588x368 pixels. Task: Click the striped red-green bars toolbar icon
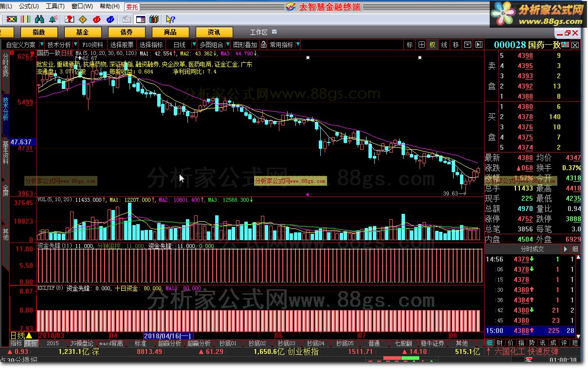pyautogui.click(x=25, y=19)
